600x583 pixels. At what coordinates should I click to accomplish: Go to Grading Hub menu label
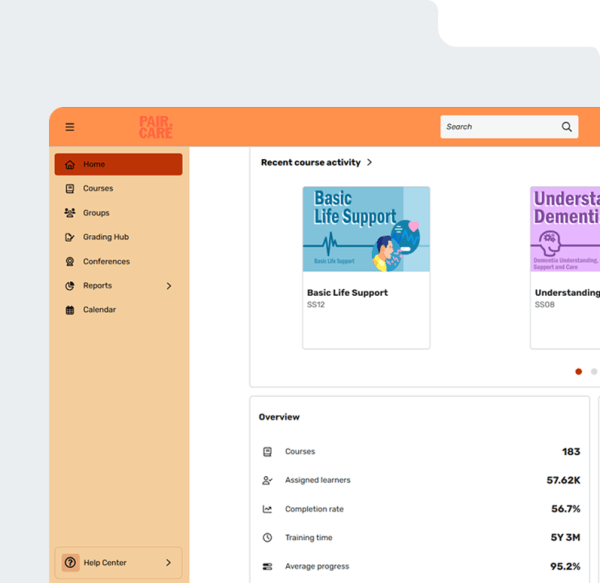106,237
